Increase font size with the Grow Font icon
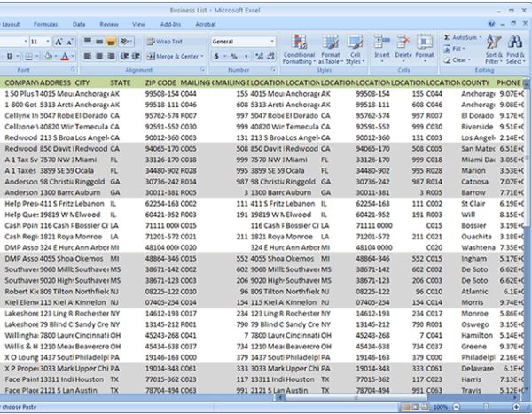Viewport: 532px width, 414px height. coord(59,42)
